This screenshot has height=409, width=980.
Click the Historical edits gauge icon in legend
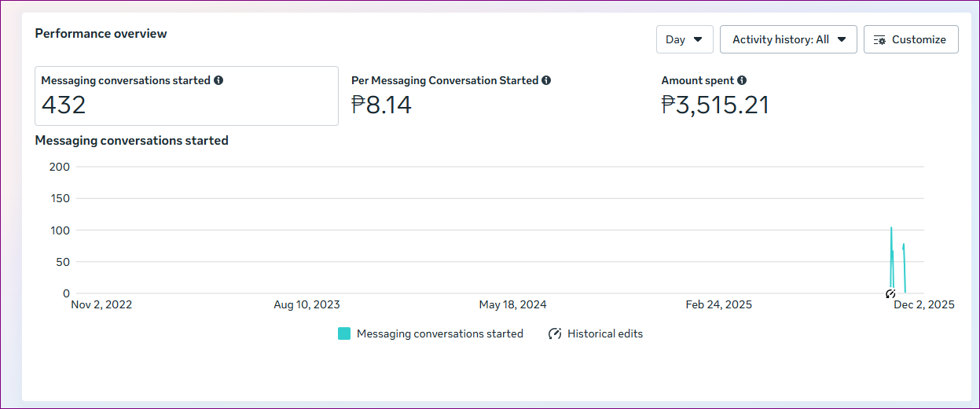click(x=555, y=333)
